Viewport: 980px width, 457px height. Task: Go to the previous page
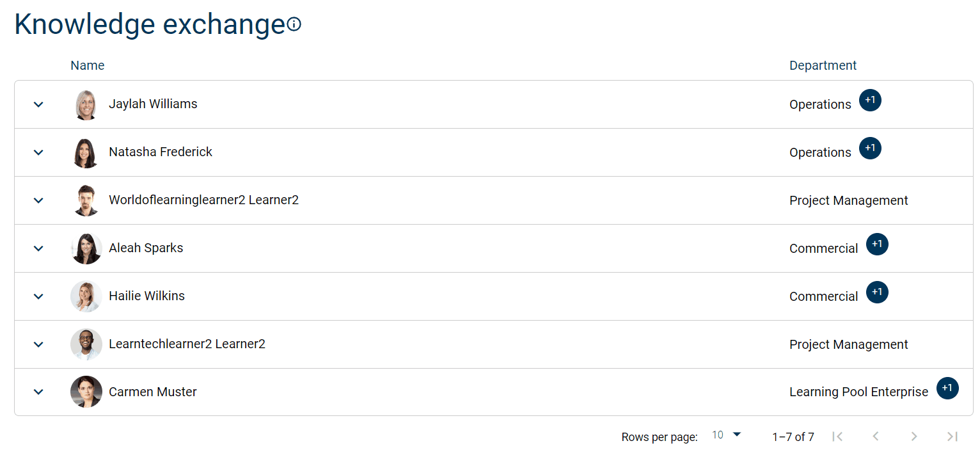876,437
